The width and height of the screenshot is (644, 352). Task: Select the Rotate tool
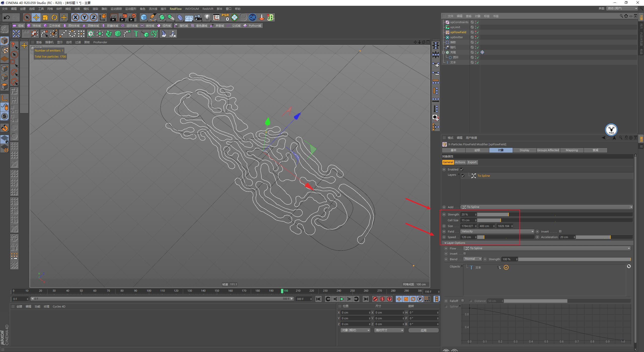54,17
